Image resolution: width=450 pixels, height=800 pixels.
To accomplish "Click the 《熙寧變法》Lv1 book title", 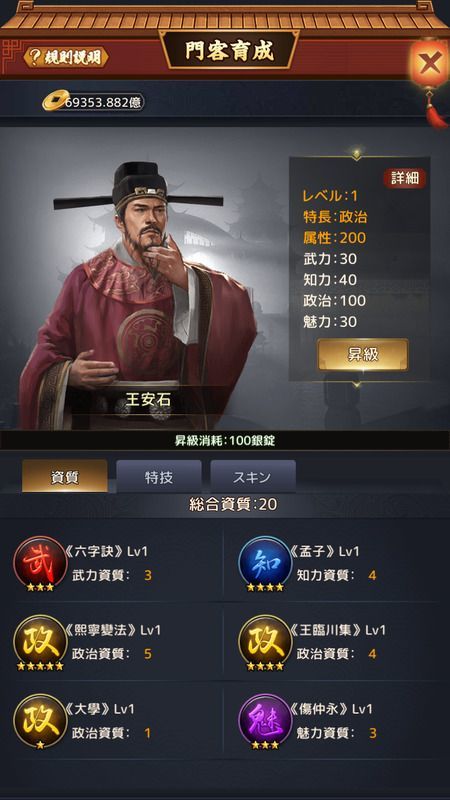I will pyautogui.click(x=113, y=631).
